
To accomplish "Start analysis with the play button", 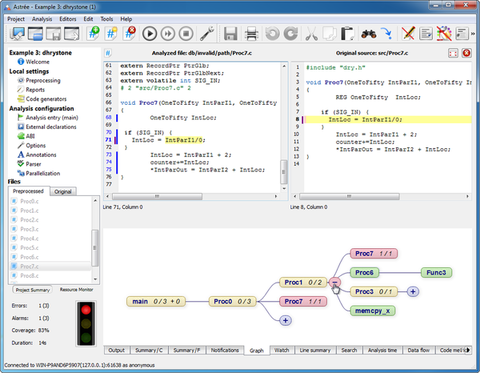I will point(150,34).
